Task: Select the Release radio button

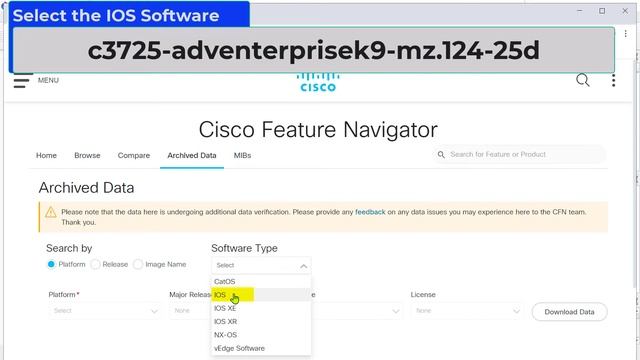Action: coord(95,264)
